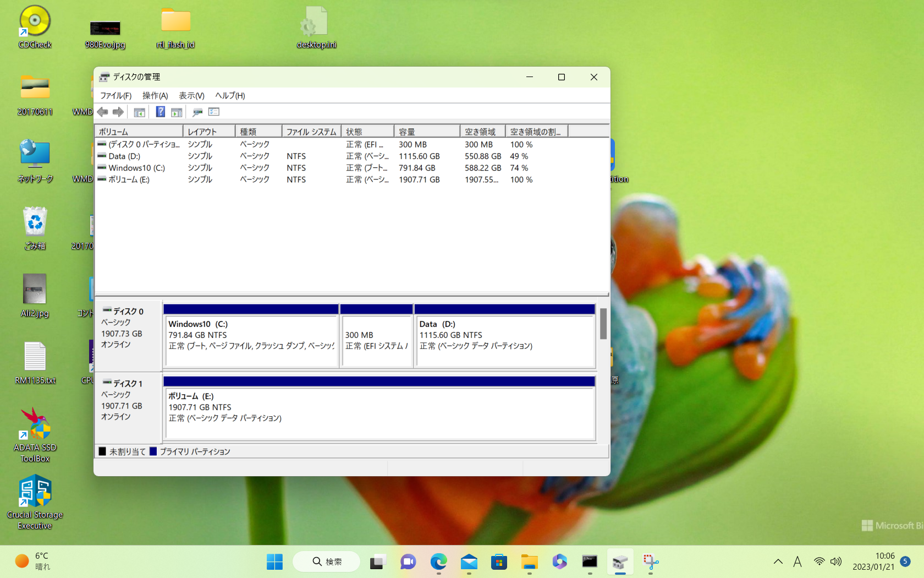The height and width of the screenshot is (578, 924).
Task: Open the ファイル(F) menu
Action: click(116, 96)
